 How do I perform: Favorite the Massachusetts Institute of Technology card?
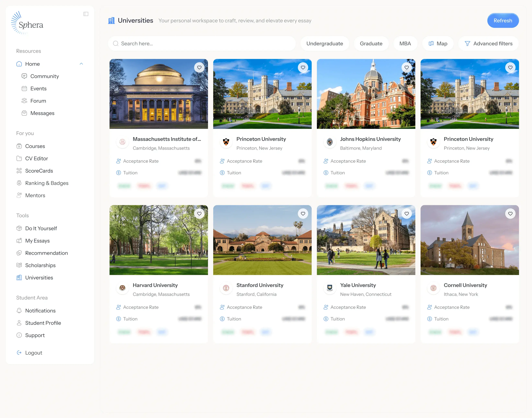(x=199, y=68)
